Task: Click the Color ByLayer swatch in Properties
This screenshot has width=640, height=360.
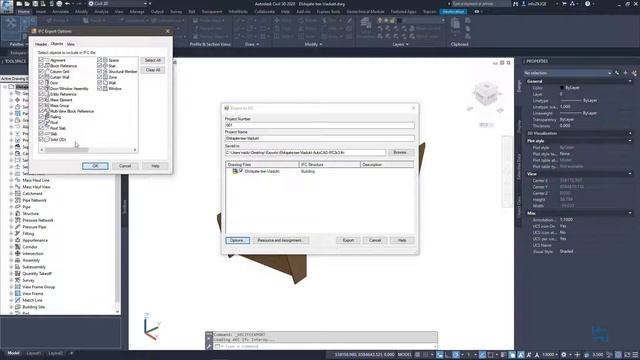Action: pyautogui.click(x=562, y=88)
